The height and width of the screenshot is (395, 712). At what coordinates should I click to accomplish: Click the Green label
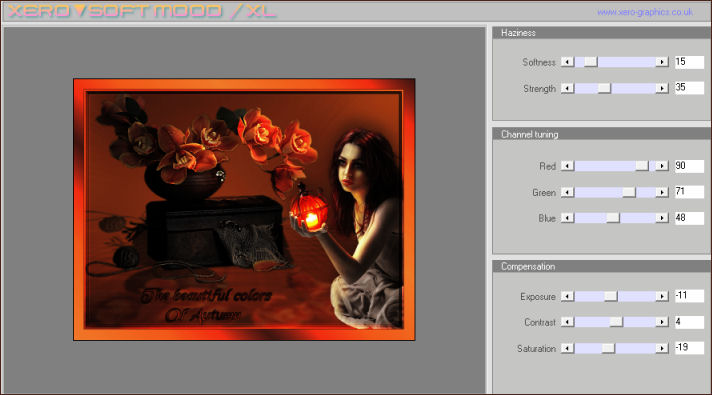544,193
